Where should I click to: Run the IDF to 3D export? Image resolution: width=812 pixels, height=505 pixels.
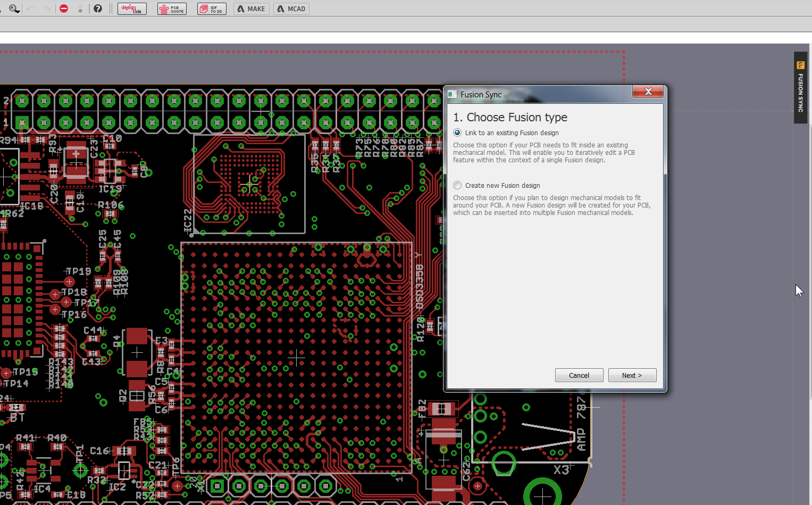tap(212, 9)
